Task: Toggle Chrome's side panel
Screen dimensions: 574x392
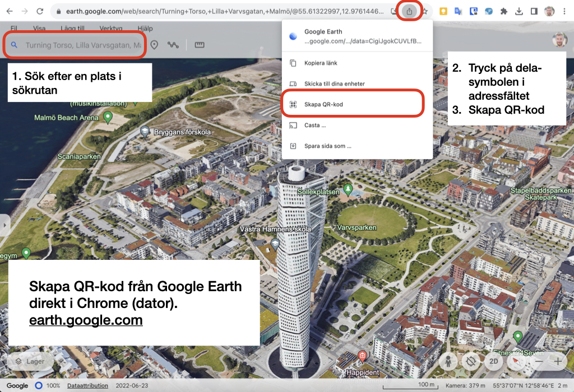Action: [534, 11]
